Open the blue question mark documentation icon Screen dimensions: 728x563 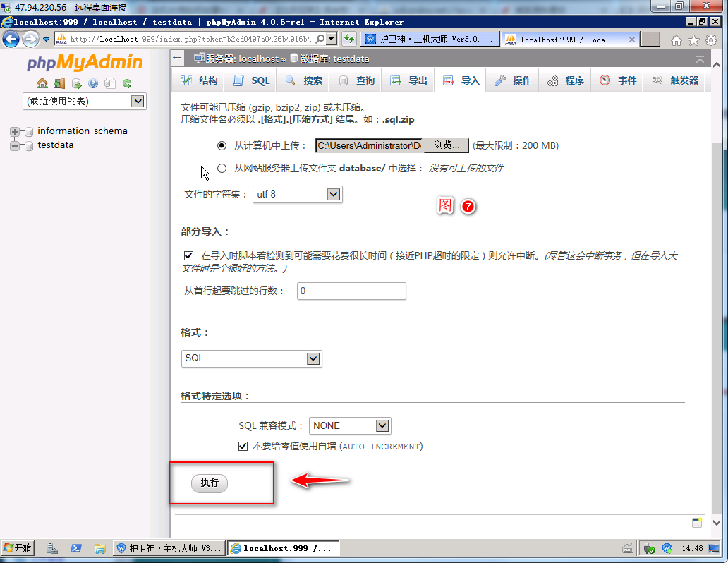tap(93, 83)
